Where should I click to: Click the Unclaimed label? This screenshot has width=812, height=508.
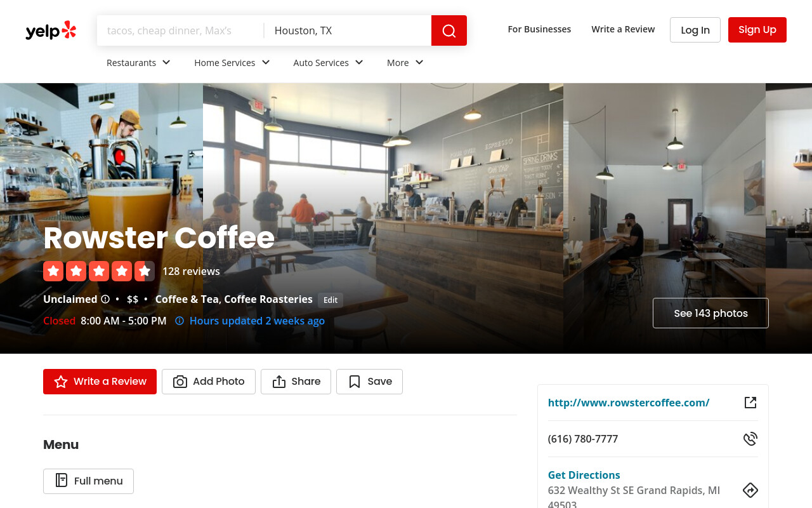point(70,299)
